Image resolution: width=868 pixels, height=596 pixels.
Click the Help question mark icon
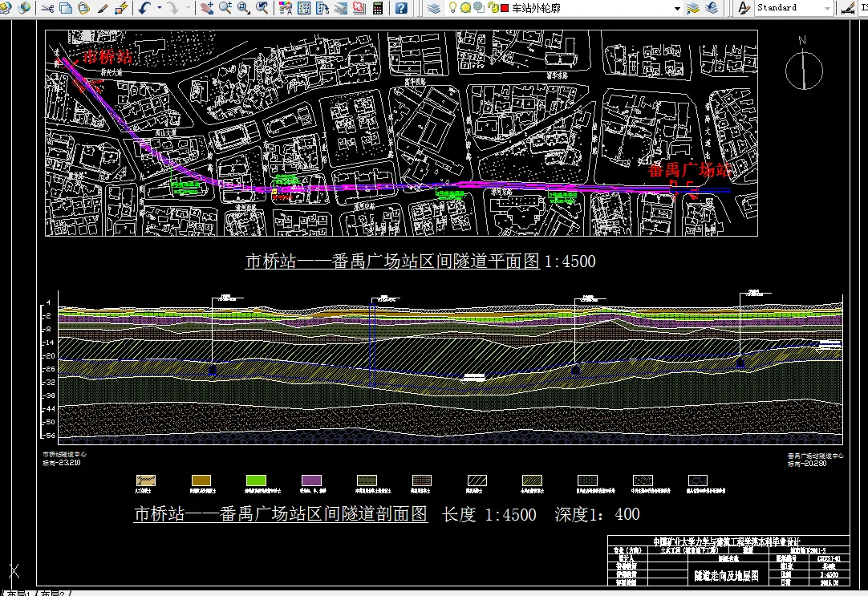click(x=401, y=8)
